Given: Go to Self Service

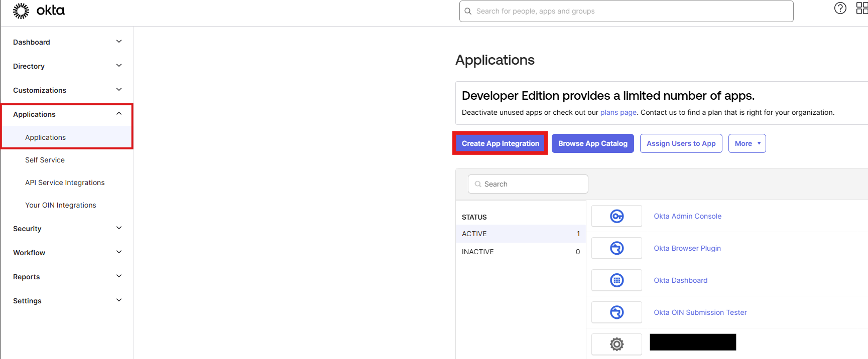Looking at the screenshot, I should tap(45, 160).
